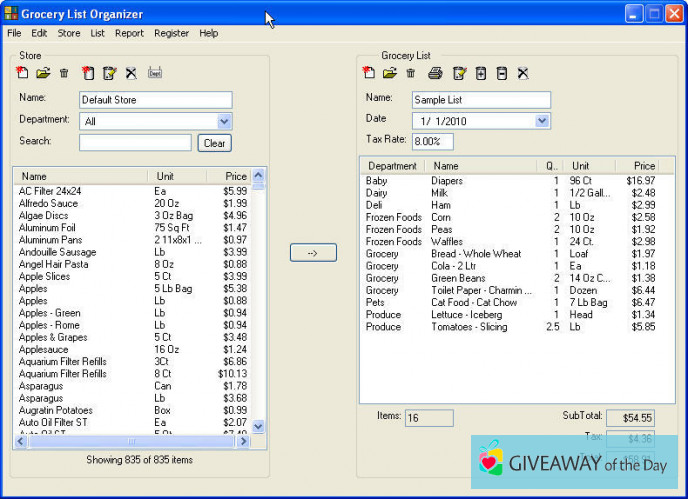Screen dimensions: 688x499
Task: Open the Register menu
Action: [171, 33]
